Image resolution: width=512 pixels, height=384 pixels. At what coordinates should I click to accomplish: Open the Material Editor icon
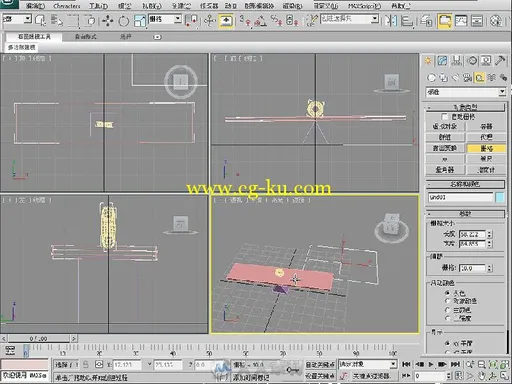(496, 21)
